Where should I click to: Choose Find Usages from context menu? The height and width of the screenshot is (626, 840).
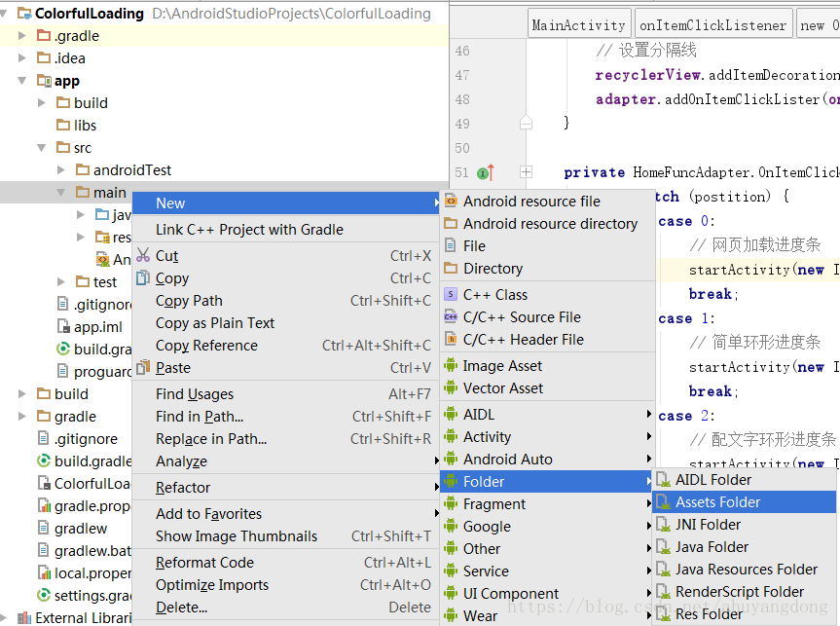[195, 394]
